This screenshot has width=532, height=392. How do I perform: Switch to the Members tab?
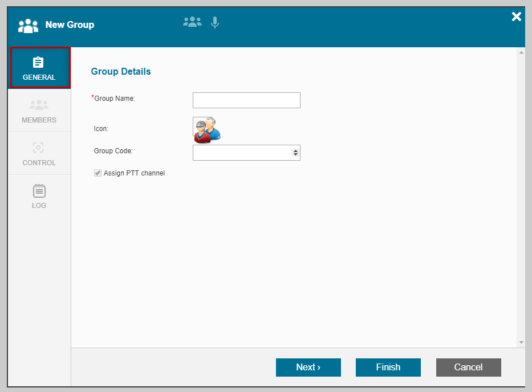pos(39,111)
